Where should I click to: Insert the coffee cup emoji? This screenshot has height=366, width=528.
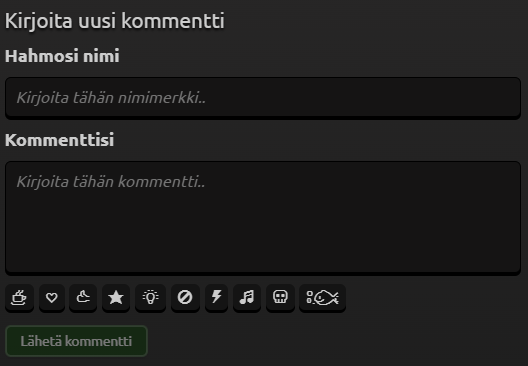click(19, 298)
